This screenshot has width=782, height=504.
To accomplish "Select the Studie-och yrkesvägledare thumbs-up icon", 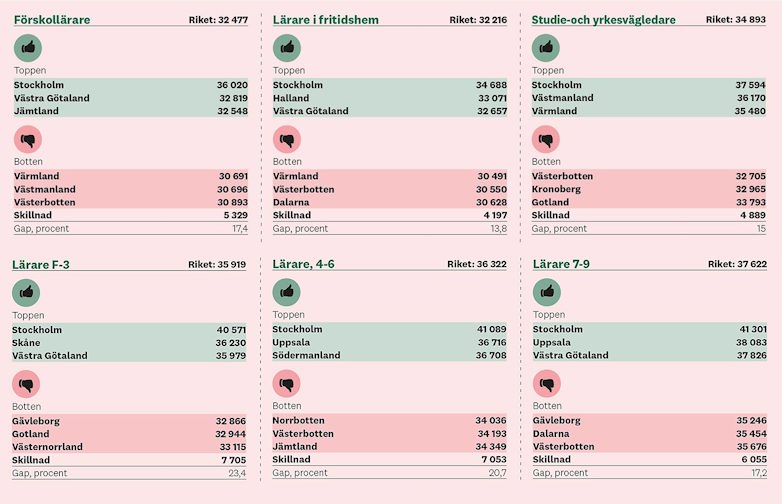I will tap(546, 48).
